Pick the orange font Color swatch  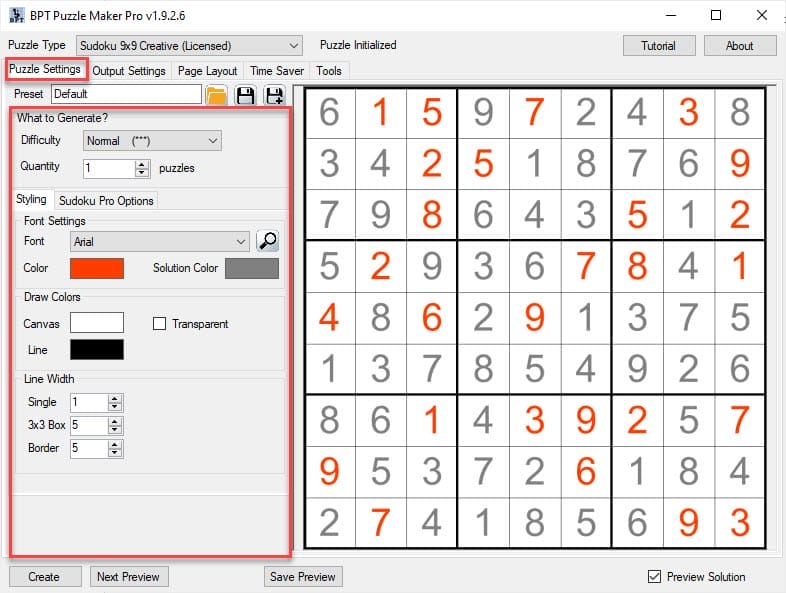click(x=97, y=268)
